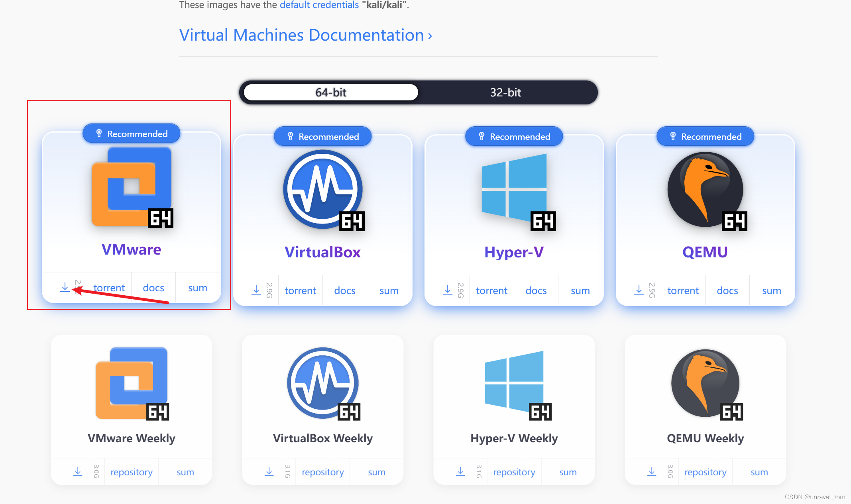Viewport: 851px width, 504px height.
Task: Download the VirtualBox Weekly image
Action: click(x=269, y=472)
